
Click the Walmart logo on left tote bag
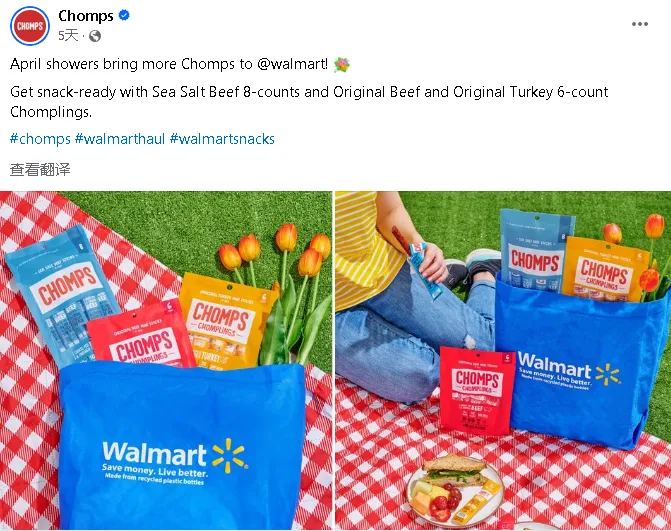tap(175, 456)
